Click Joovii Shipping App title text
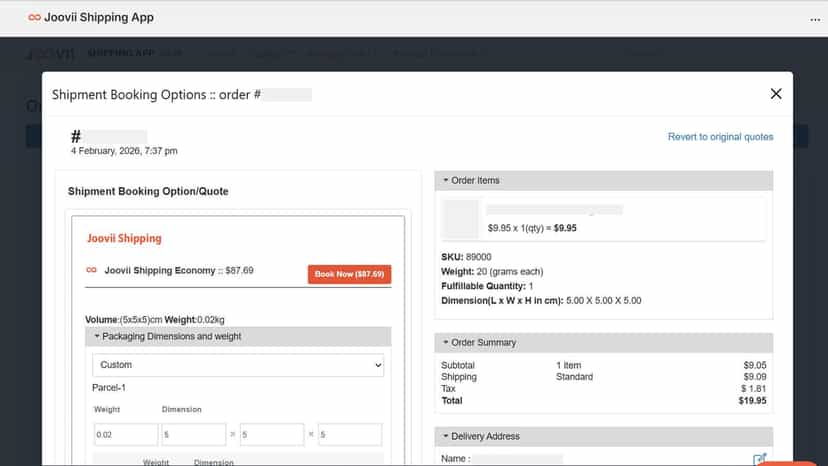Viewport: 828px width, 466px height. [99, 17]
